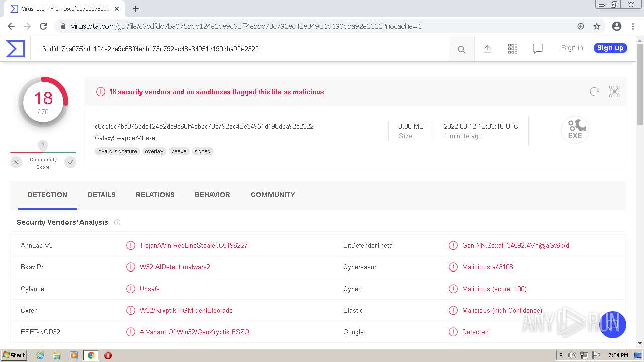Open the upload file icon

488,49
